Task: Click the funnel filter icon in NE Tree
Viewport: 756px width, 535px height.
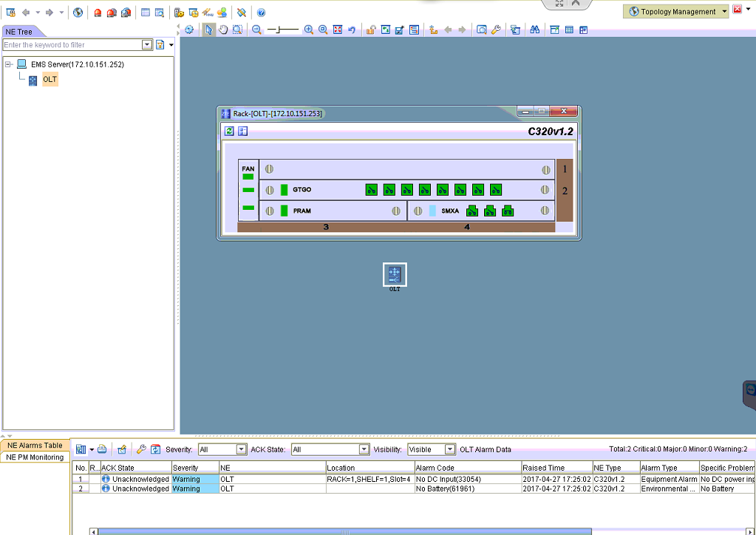Action: coord(160,45)
